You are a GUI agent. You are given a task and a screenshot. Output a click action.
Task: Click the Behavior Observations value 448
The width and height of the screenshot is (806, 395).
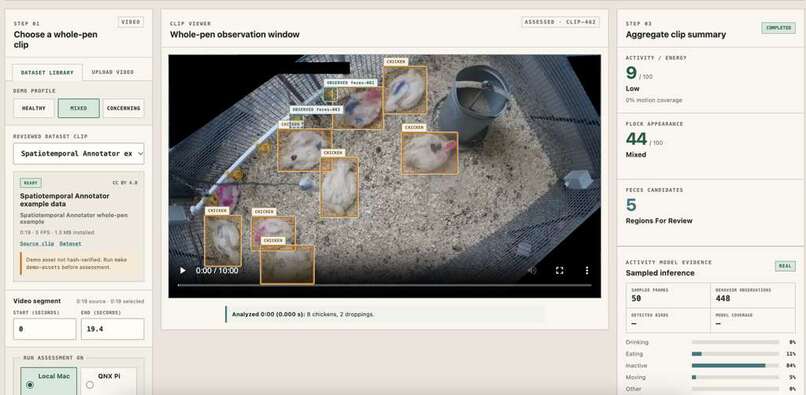pyautogui.click(x=723, y=299)
